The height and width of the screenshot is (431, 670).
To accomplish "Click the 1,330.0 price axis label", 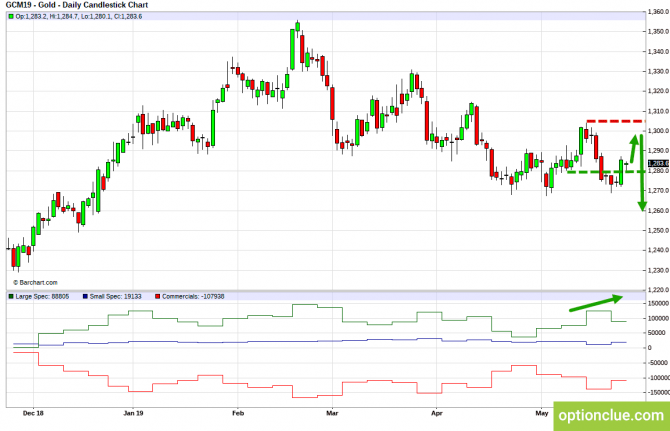I will [658, 71].
